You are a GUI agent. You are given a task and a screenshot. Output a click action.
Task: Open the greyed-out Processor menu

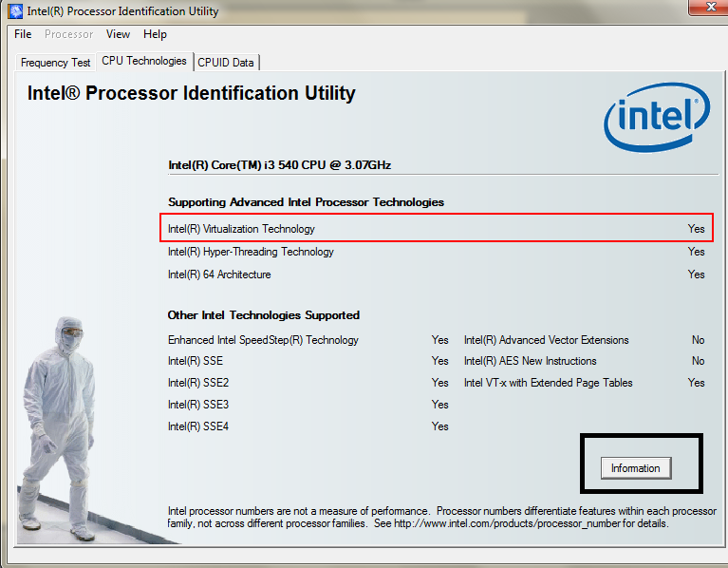[x=68, y=34]
